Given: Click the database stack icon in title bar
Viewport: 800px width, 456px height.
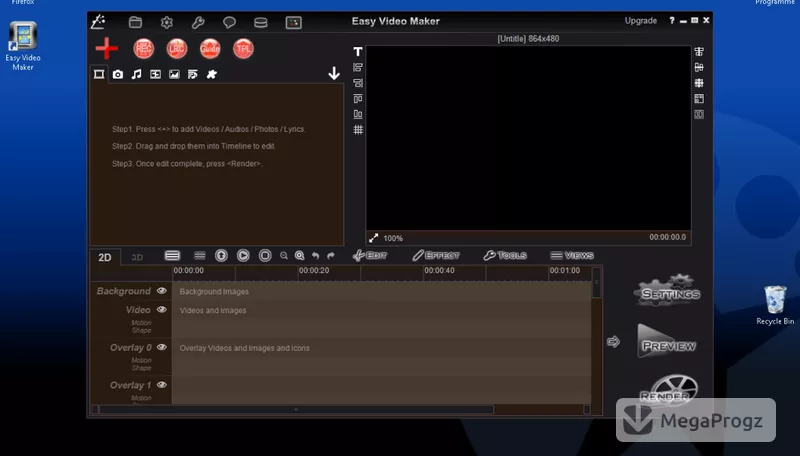Looking at the screenshot, I should pyautogui.click(x=261, y=22).
